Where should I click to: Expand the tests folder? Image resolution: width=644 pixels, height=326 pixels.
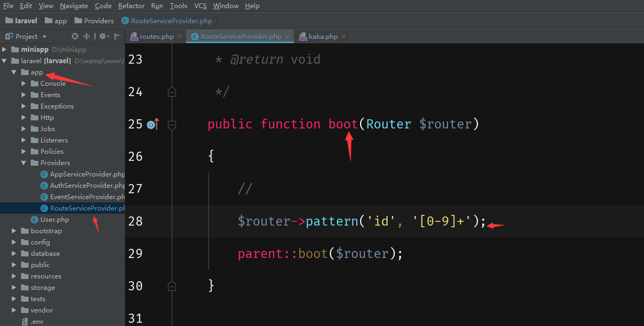pos(14,299)
